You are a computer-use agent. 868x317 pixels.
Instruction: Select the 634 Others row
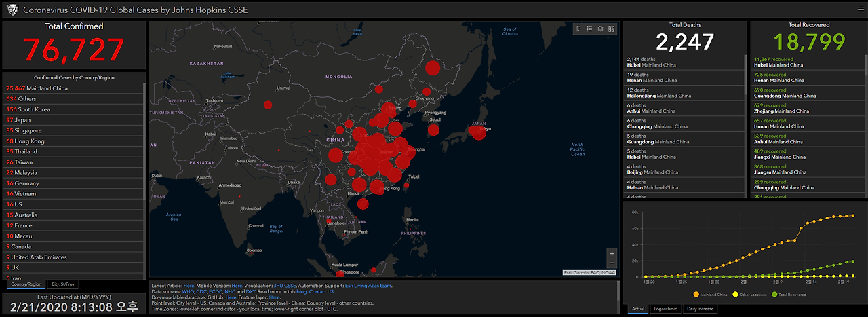73,98
